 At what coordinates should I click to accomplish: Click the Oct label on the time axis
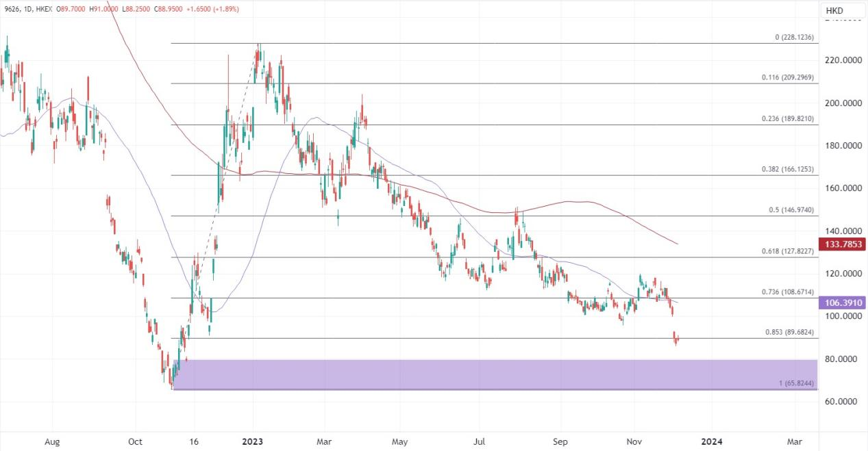click(x=135, y=442)
